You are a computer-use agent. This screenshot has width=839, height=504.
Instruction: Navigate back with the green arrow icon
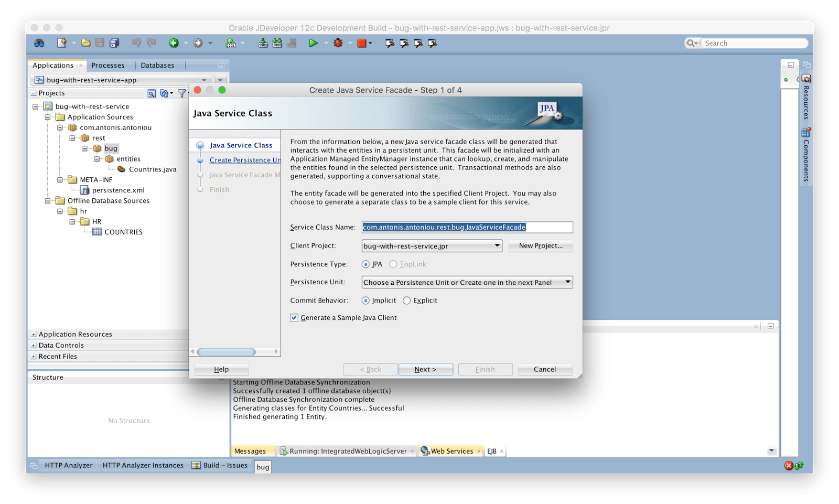174,43
